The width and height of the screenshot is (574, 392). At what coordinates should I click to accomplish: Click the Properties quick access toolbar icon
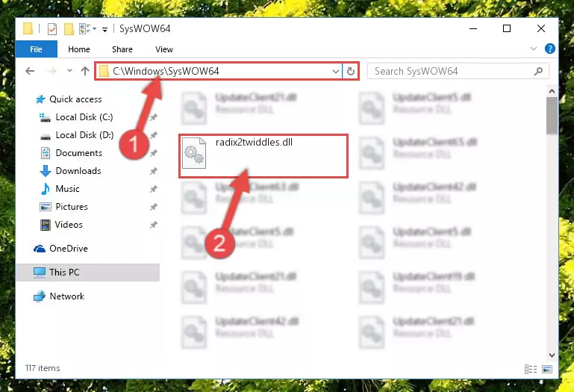[x=52, y=28]
